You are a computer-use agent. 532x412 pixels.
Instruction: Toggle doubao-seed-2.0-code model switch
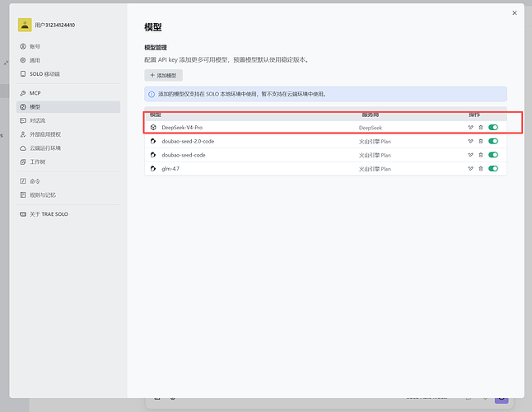click(x=493, y=141)
